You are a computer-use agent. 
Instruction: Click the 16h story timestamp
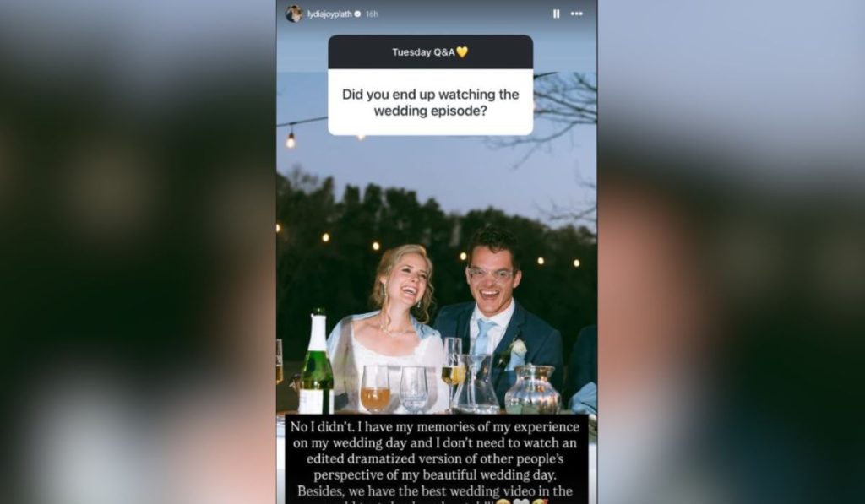click(372, 14)
